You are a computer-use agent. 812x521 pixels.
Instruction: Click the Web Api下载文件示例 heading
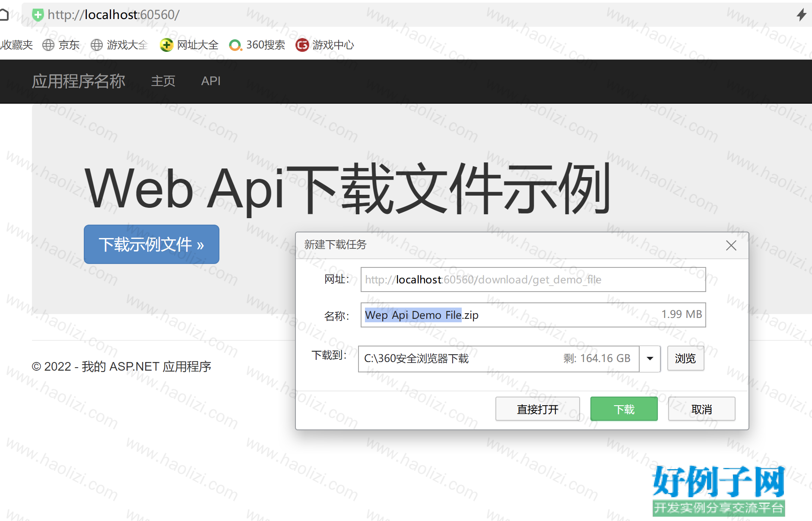(348, 189)
